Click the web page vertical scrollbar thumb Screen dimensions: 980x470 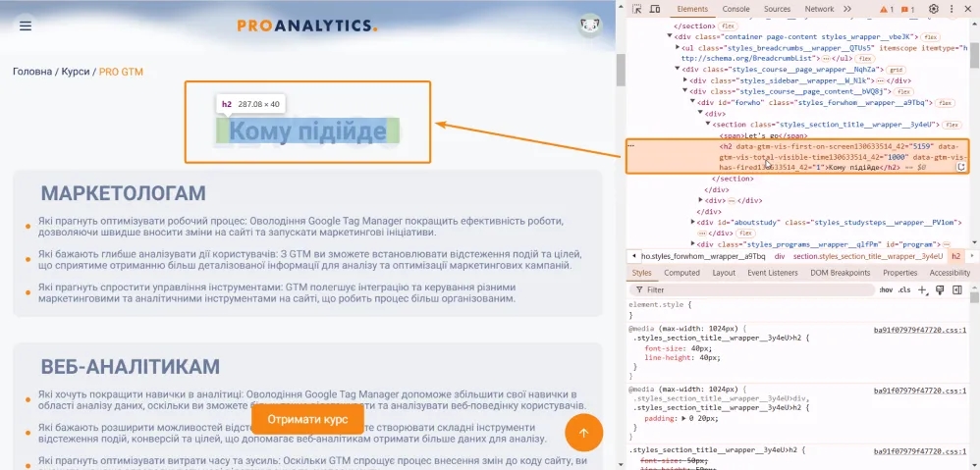click(x=621, y=70)
